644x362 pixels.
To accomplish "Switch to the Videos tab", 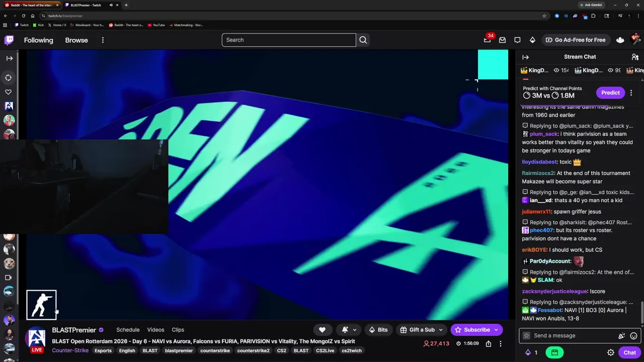I will click(x=155, y=330).
